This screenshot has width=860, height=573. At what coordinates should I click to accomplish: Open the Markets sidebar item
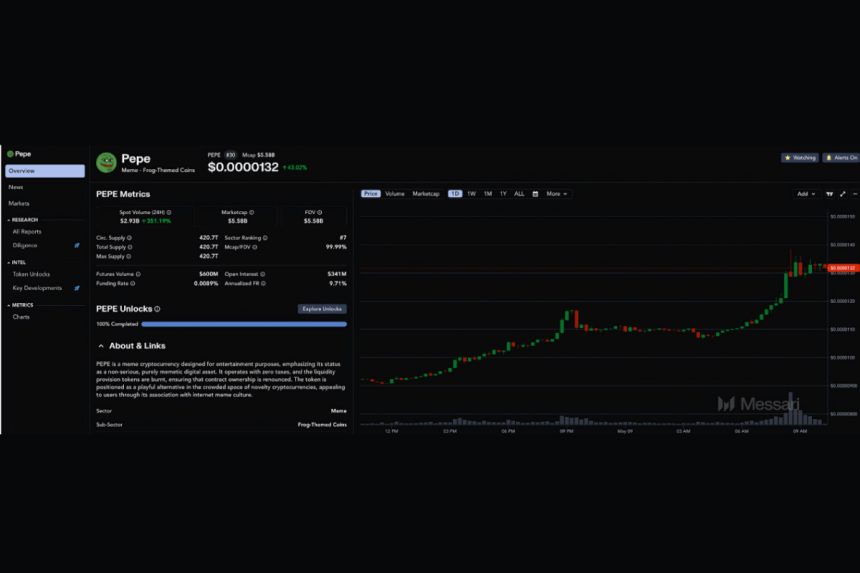coord(19,203)
